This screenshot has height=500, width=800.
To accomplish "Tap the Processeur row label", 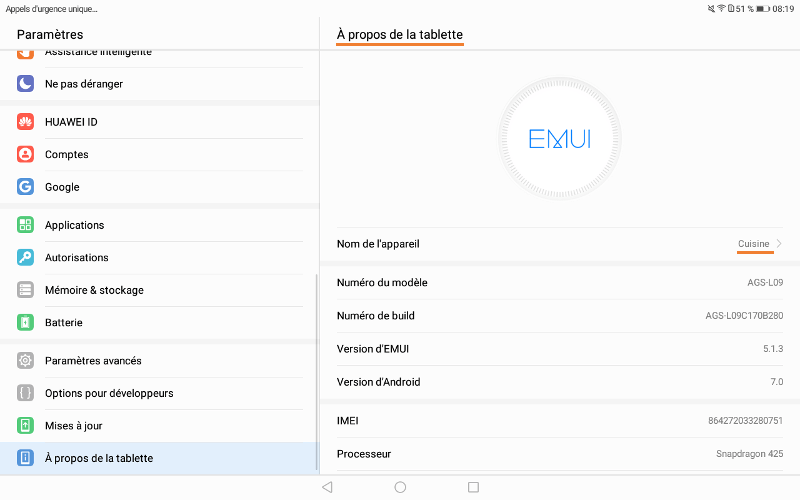I will pyautogui.click(x=364, y=454).
